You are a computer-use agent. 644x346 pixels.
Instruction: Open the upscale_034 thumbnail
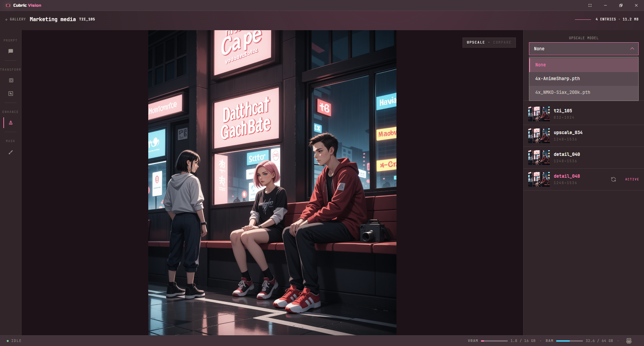(x=539, y=136)
